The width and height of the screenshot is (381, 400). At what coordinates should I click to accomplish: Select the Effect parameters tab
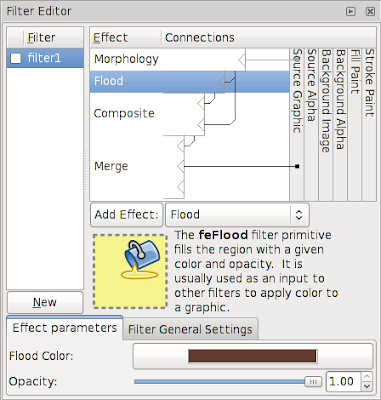[x=65, y=328]
